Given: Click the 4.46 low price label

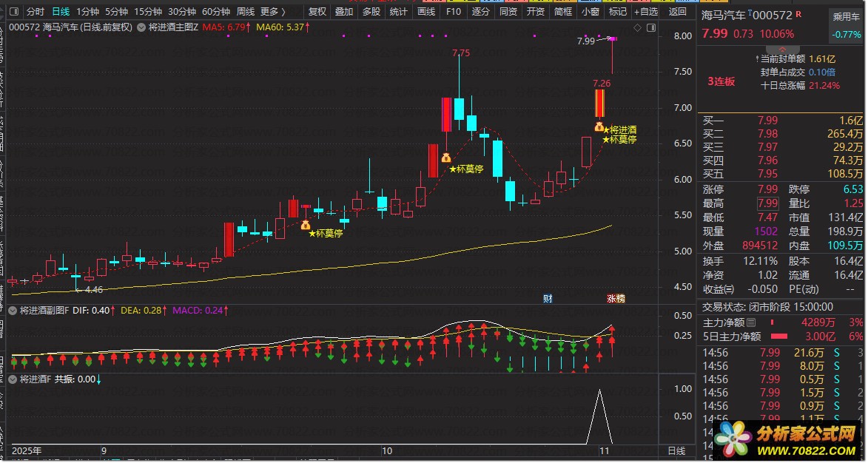Looking at the screenshot, I should (x=93, y=290).
